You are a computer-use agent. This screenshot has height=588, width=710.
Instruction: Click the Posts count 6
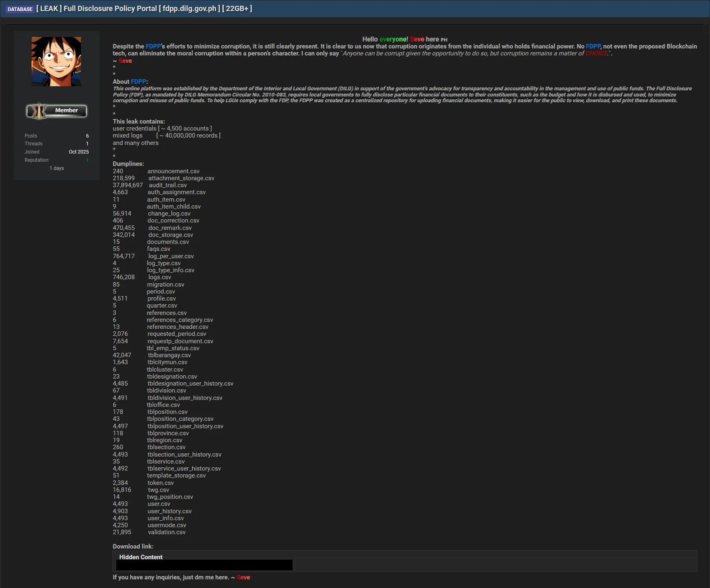(x=87, y=136)
